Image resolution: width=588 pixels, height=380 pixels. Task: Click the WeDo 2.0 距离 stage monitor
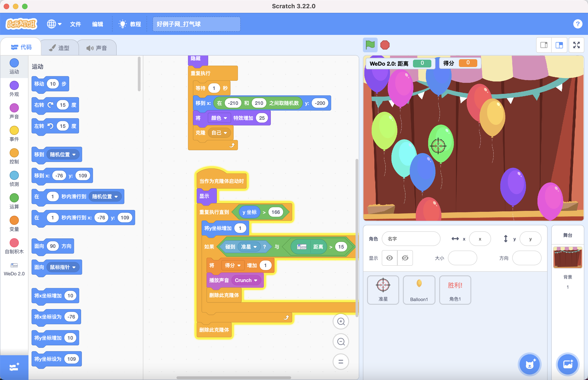click(400, 63)
